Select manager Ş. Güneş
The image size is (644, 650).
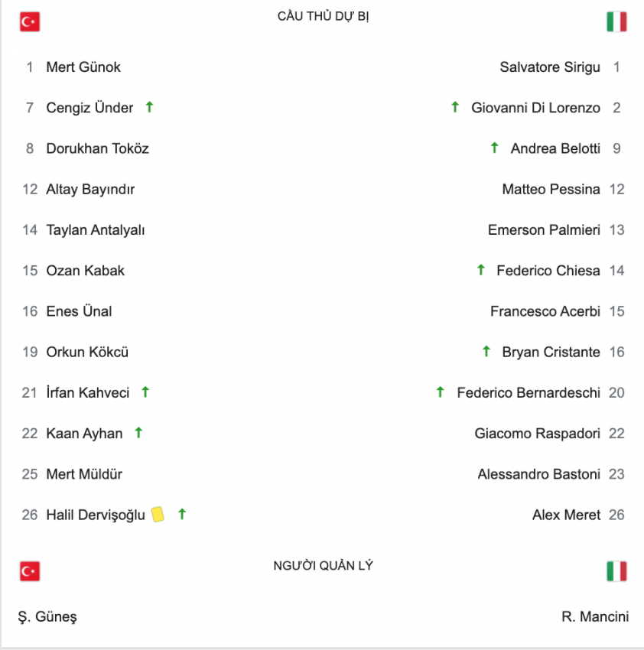[x=47, y=617]
